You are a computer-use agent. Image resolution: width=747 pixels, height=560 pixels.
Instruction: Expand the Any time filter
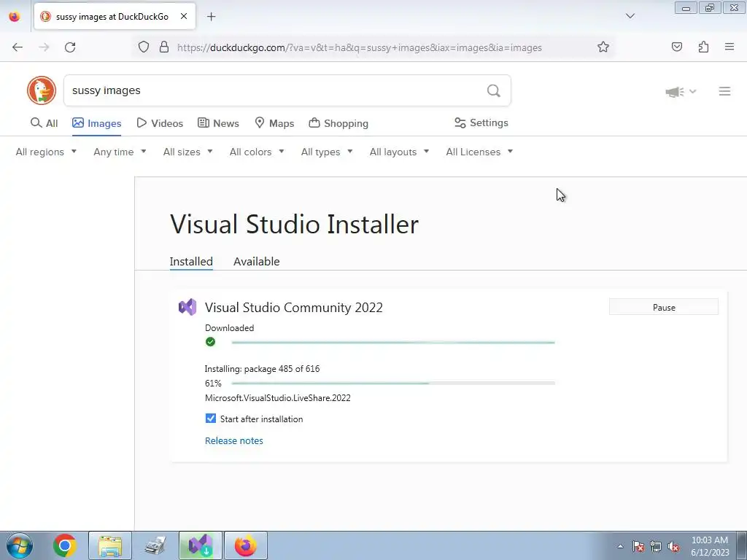pyautogui.click(x=120, y=152)
